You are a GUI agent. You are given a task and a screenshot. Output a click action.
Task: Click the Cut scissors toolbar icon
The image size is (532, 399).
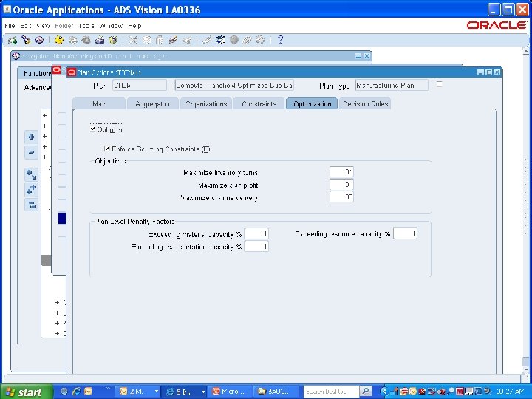coord(133,41)
